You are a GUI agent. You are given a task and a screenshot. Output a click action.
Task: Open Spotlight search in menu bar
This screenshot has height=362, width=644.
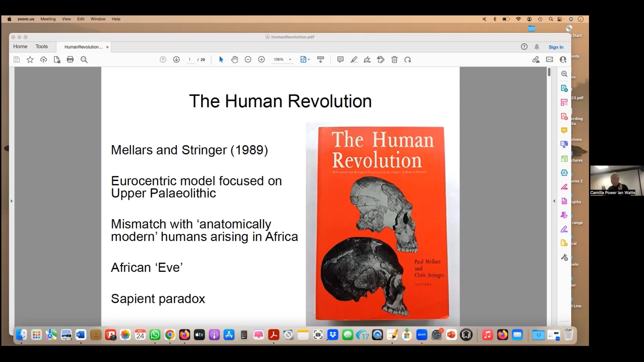click(x=551, y=19)
